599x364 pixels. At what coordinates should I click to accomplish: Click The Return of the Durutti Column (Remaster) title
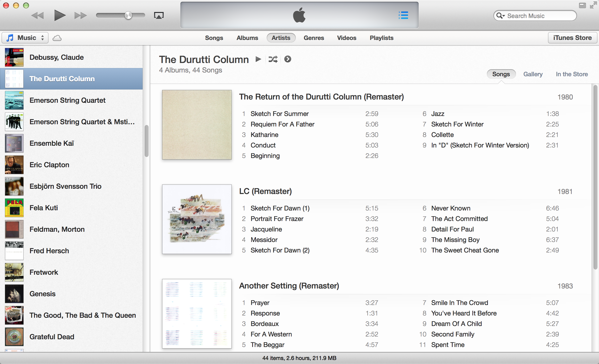(322, 97)
